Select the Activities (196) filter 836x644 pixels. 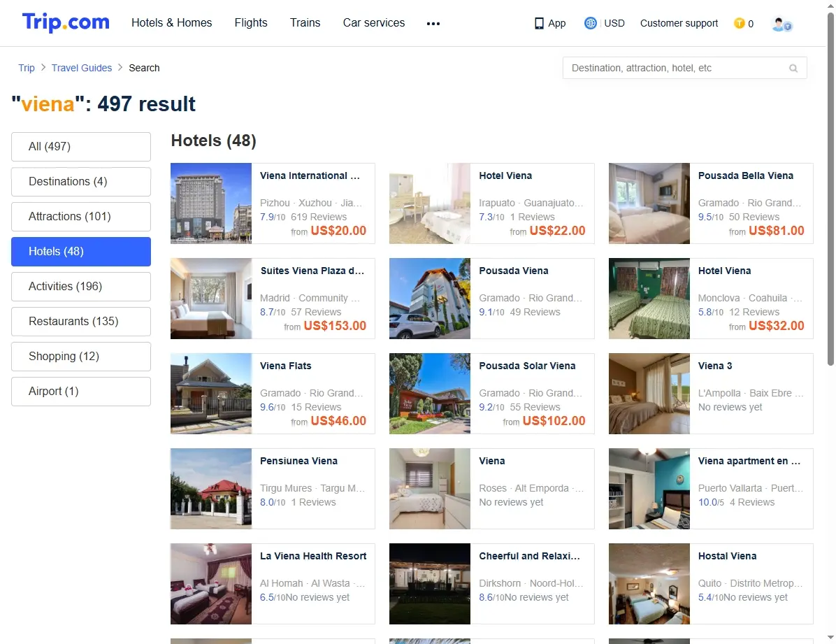81,287
